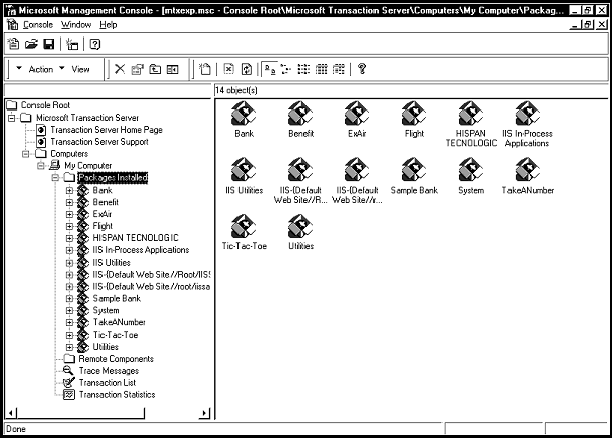Switch to large icons view button
612x438 pixels.
(x=269, y=69)
